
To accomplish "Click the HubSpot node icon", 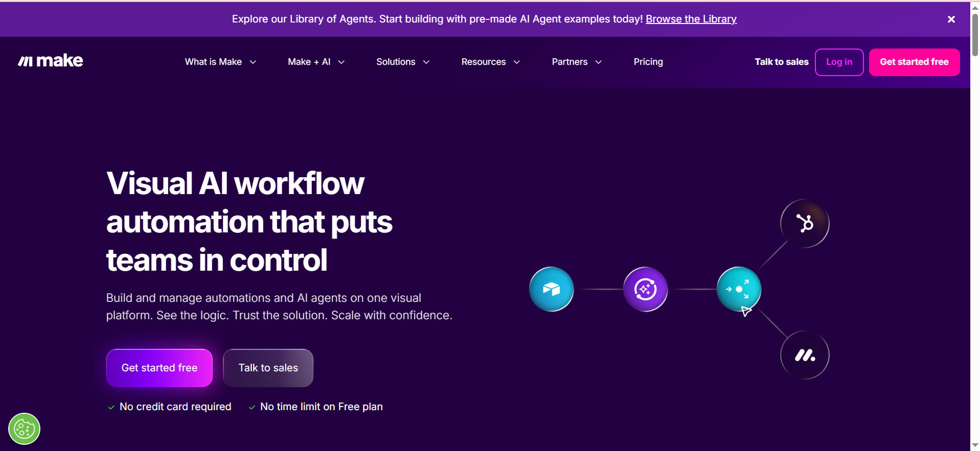I will coord(805,223).
